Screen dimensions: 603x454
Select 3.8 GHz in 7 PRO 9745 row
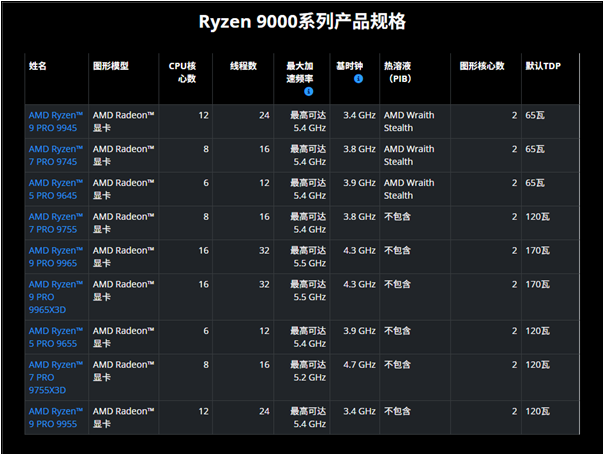pyautogui.click(x=359, y=149)
